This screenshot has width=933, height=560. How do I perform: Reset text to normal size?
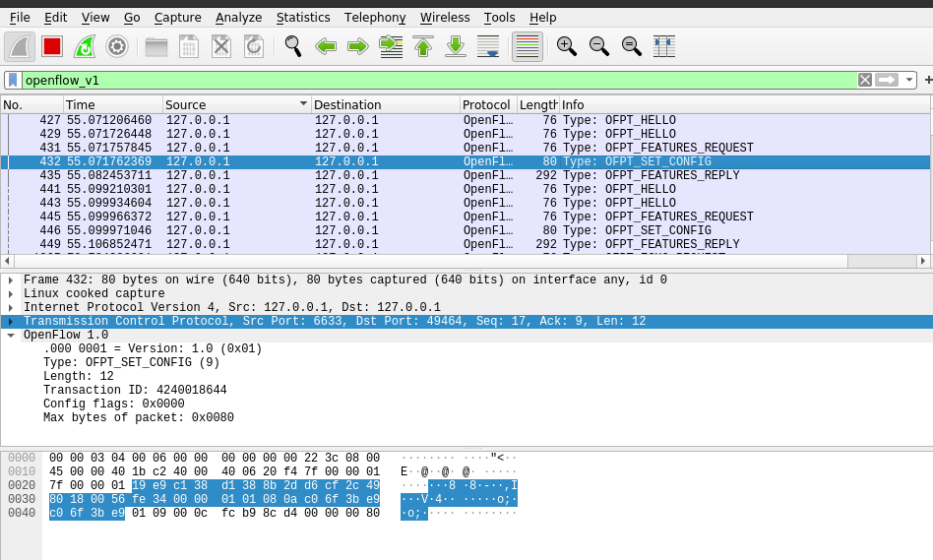(631, 46)
